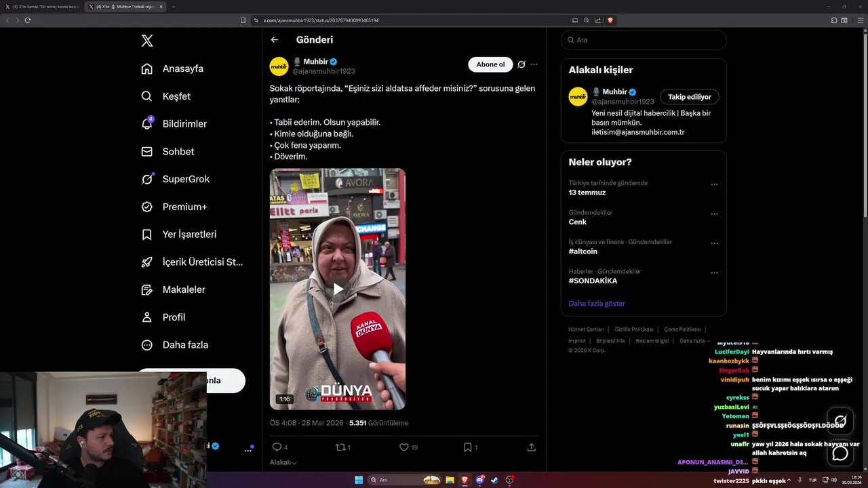
Task: Open Gizlilik Politikası footer link
Action: pos(634,329)
